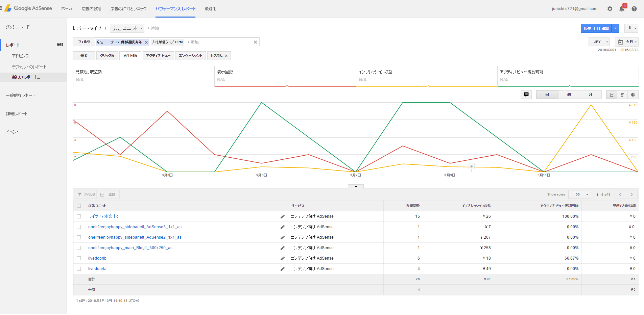Expand 一般的なレポート in the sidebar
This screenshot has width=644, height=315.
pyautogui.click(x=20, y=96)
